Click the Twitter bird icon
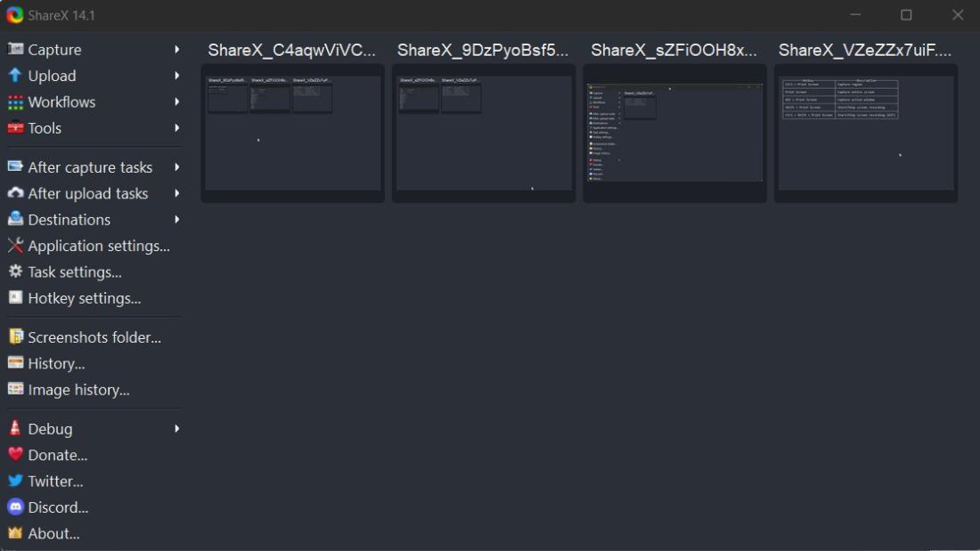This screenshot has height=551, width=980. point(15,481)
